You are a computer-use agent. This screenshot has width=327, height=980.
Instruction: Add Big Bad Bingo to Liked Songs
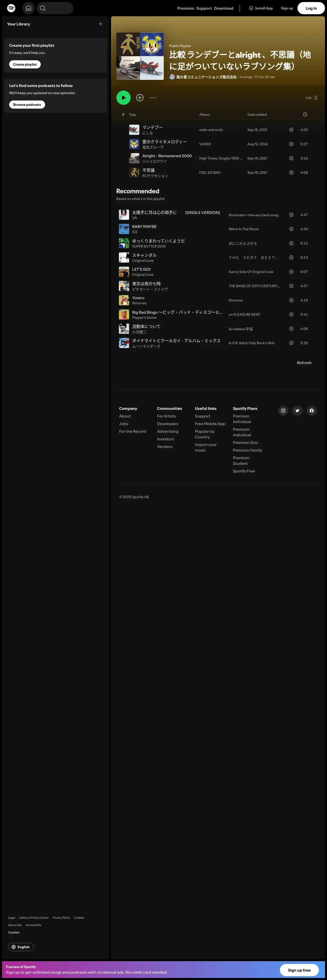[291, 314]
